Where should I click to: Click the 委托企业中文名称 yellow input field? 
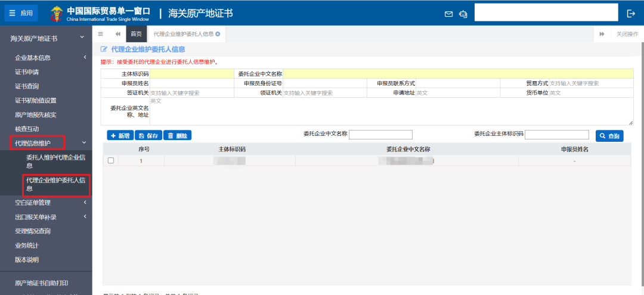[458, 74]
